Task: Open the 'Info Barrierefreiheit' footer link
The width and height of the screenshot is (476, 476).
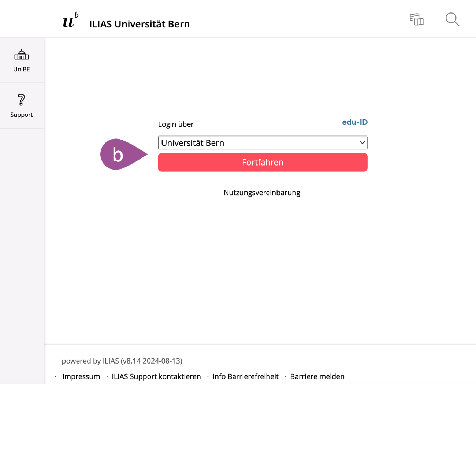Action: point(245,376)
